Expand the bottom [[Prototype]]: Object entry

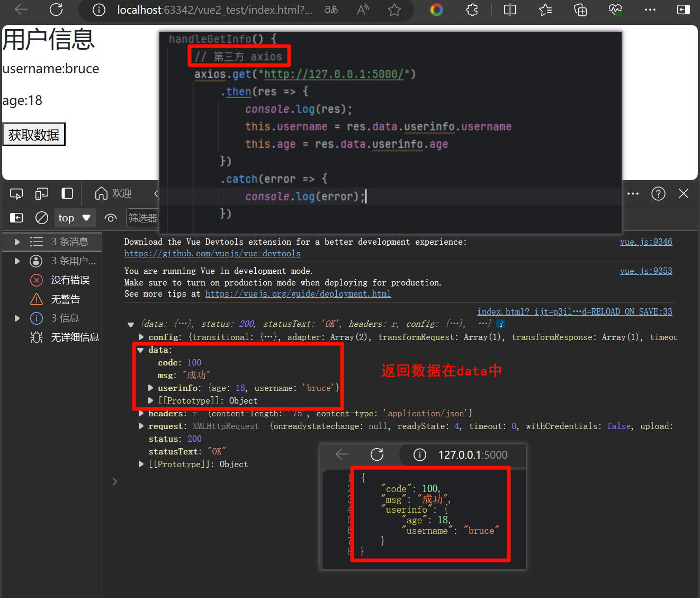click(x=141, y=464)
